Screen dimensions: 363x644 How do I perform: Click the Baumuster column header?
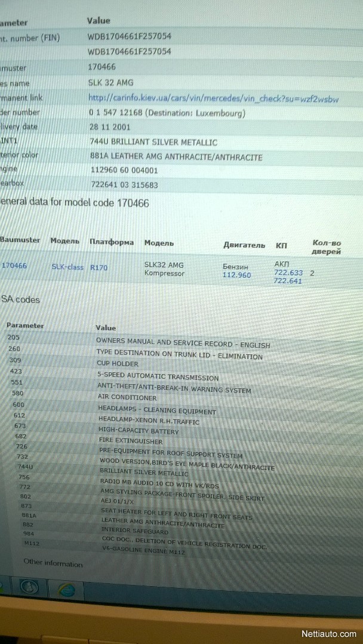click(x=20, y=240)
